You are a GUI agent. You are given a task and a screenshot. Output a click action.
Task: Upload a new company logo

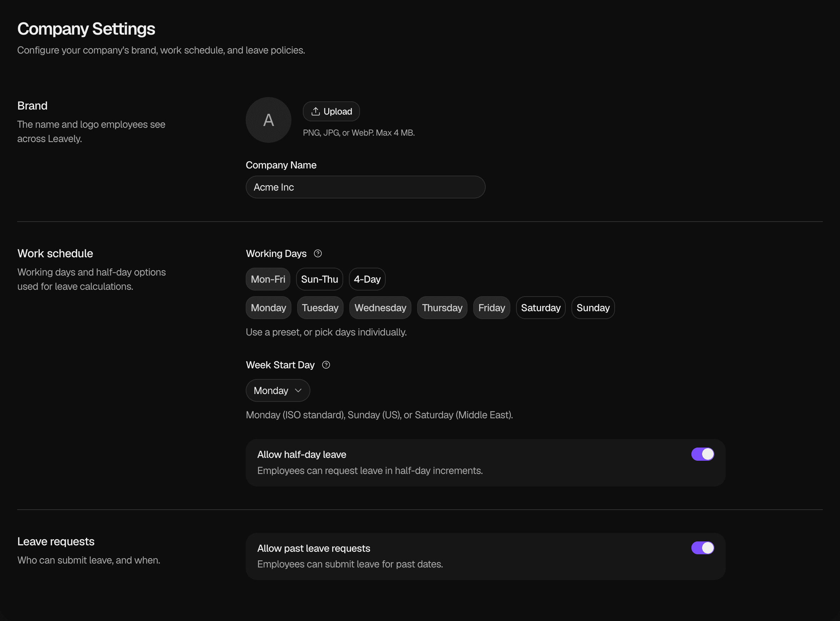pyautogui.click(x=331, y=112)
